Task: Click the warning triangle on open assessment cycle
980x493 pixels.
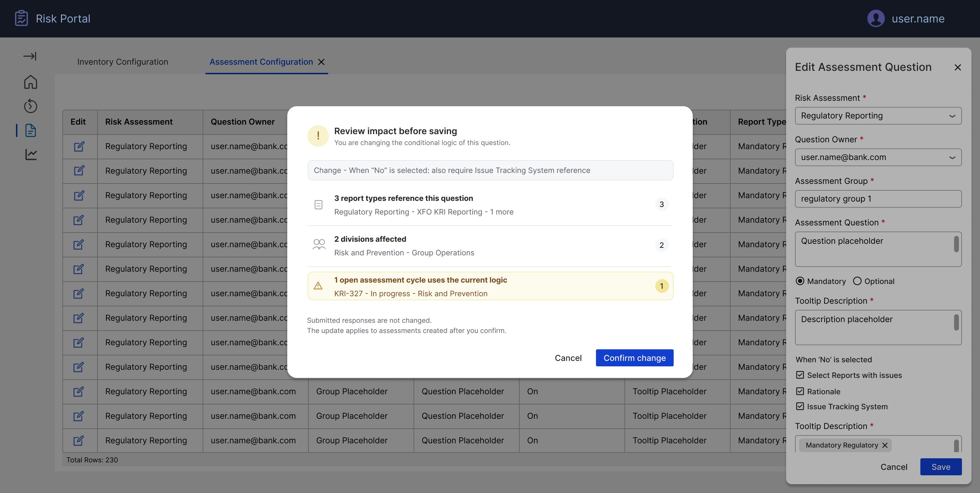Action: point(318,286)
